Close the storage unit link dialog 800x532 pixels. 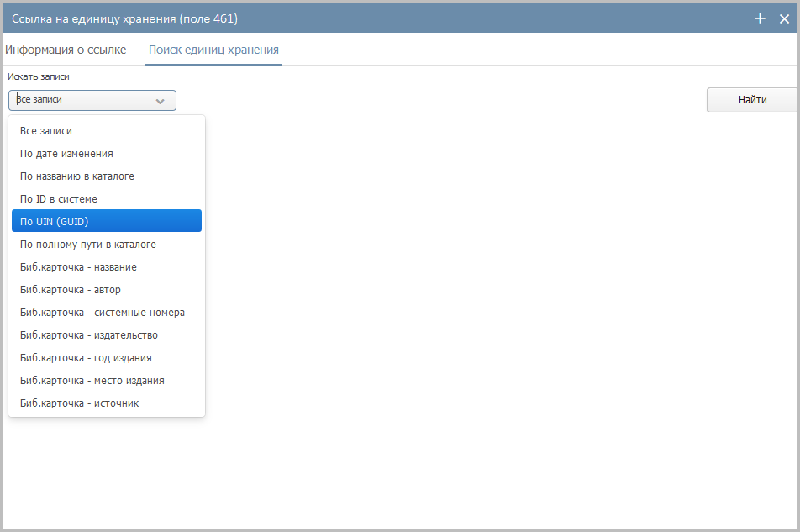(x=784, y=18)
